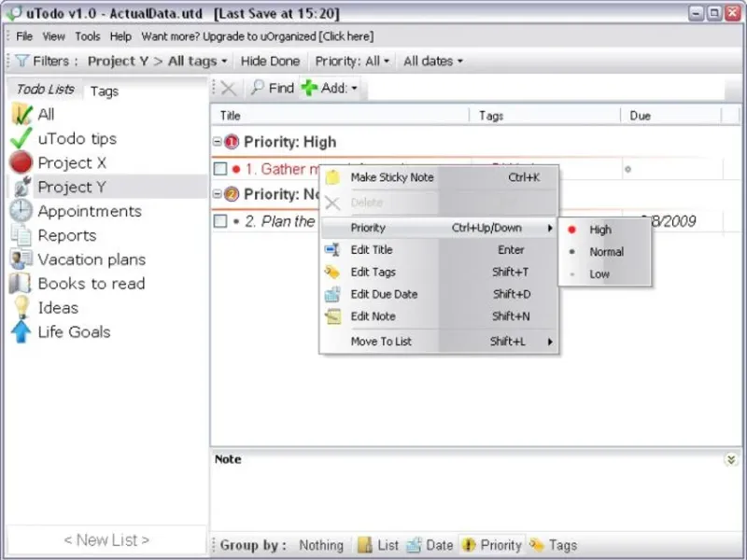This screenshot has height=560, width=747.
Task: Click the delete X toolbar icon
Action: (229, 88)
